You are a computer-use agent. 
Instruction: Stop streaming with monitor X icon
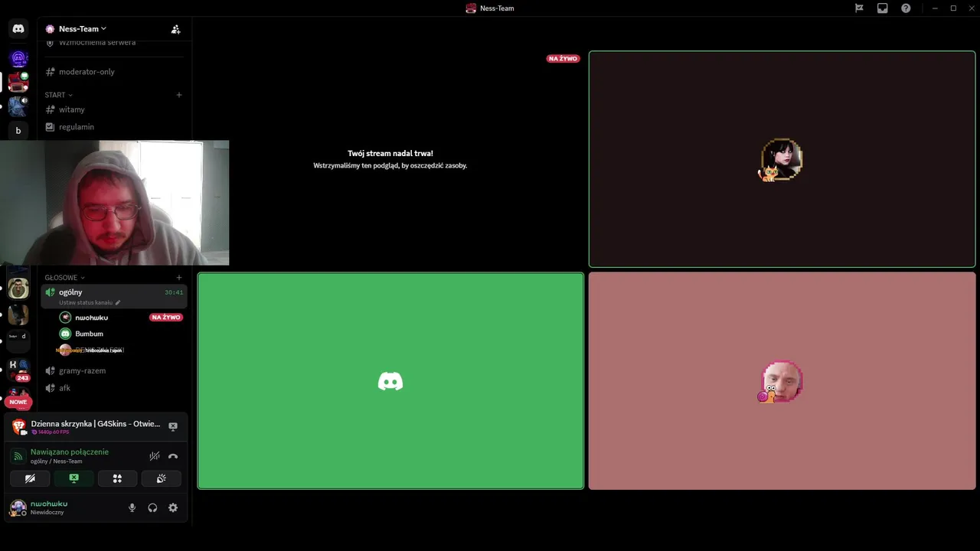(173, 426)
